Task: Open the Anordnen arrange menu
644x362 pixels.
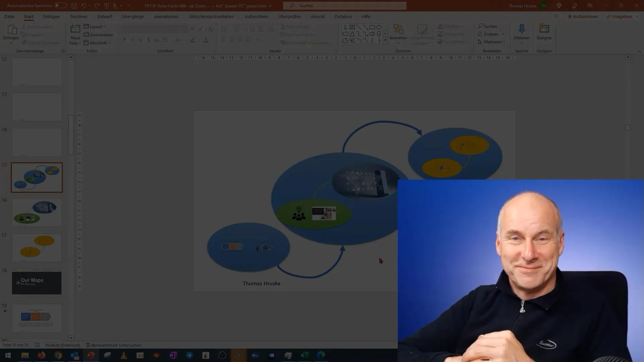Action: pos(398,34)
